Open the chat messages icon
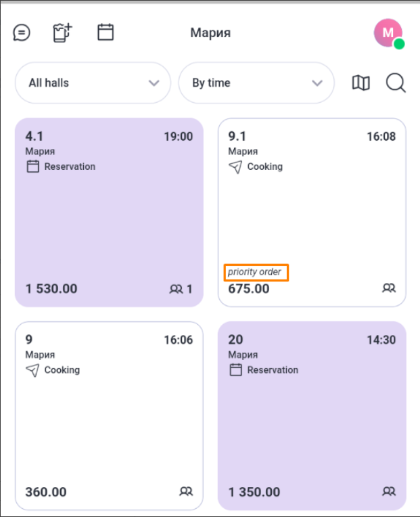 (x=22, y=32)
